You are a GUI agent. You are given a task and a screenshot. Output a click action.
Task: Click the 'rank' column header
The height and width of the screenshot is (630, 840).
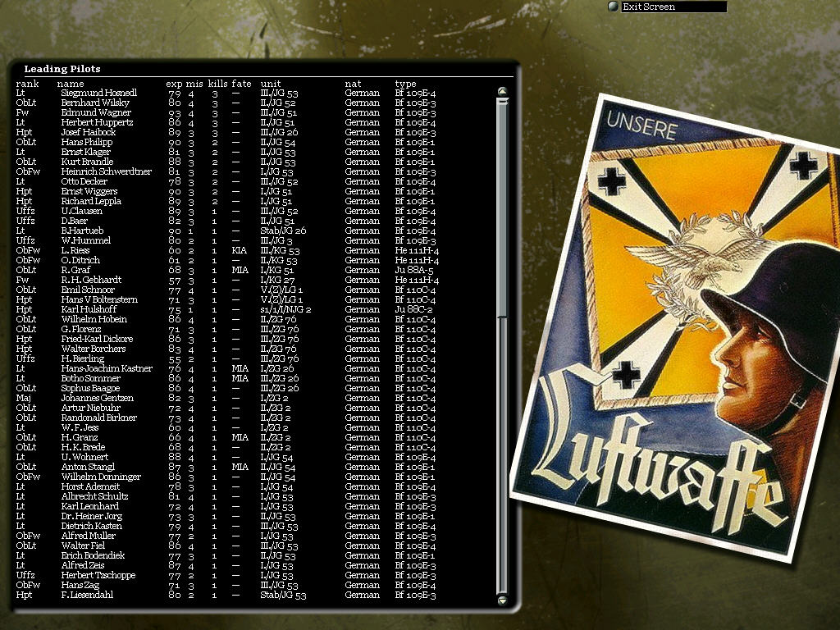(27, 84)
